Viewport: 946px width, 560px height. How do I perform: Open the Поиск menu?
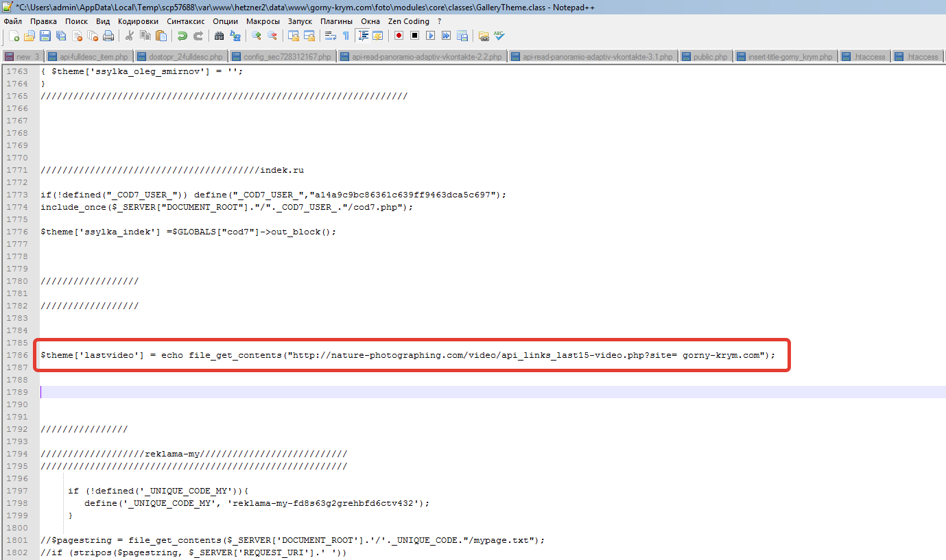(x=77, y=21)
